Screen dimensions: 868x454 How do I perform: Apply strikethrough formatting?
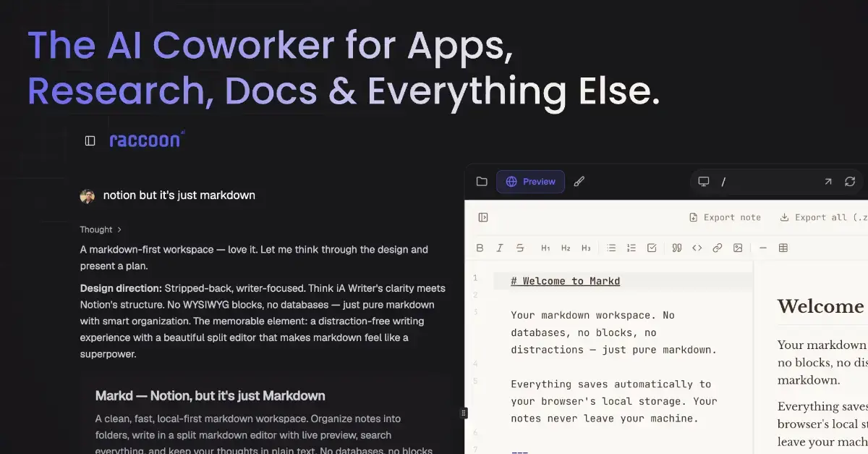click(x=520, y=248)
